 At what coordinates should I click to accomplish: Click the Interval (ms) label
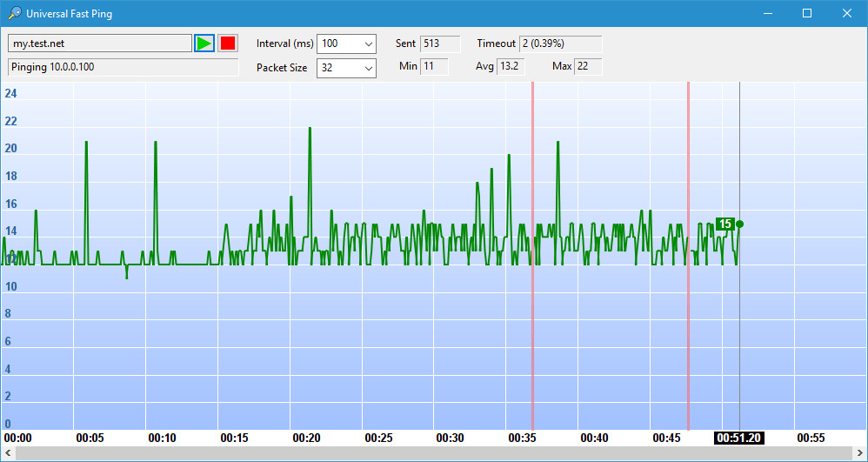[x=285, y=44]
